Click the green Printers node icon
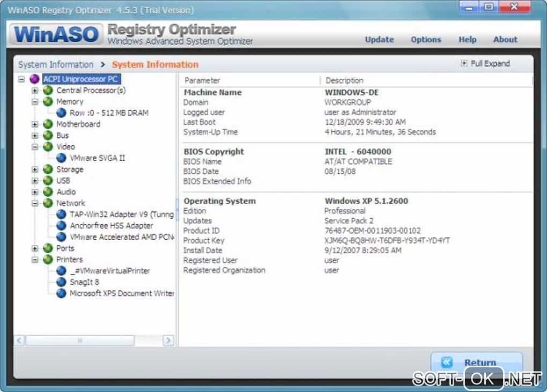 click(x=48, y=260)
